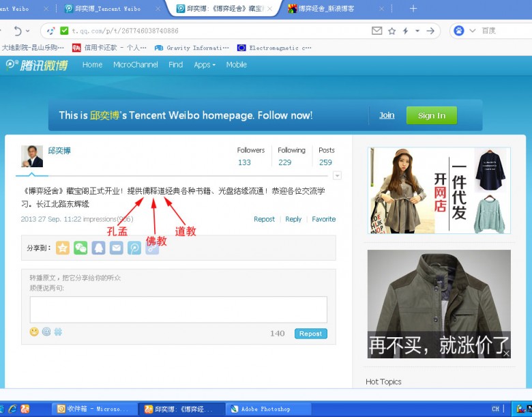The width and height of the screenshot is (532, 417).
Task: Open Apps dropdown menu
Action: (x=205, y=65)
